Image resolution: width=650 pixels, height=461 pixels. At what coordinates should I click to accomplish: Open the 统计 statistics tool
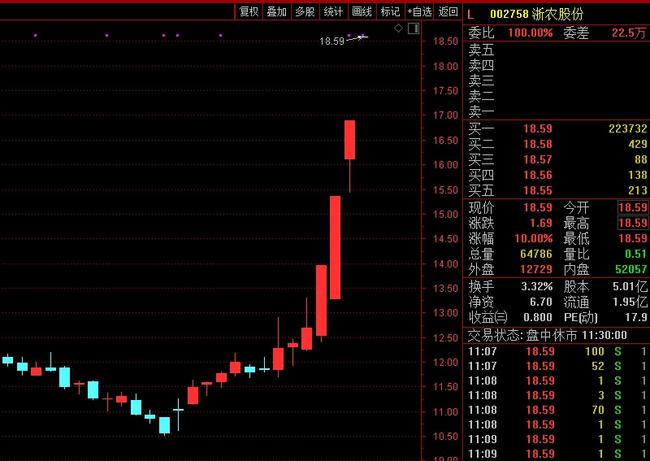coord(333,12)
